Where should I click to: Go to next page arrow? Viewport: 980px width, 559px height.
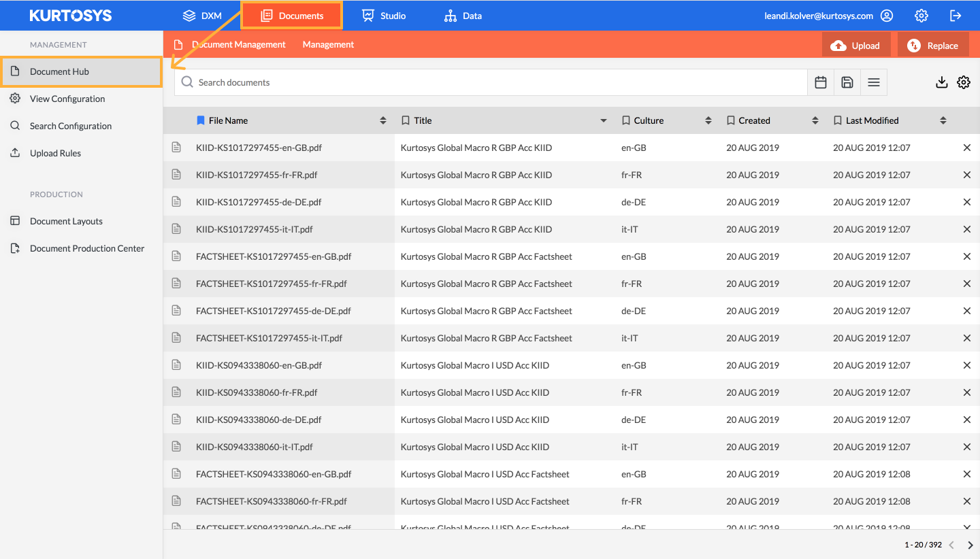970,545
